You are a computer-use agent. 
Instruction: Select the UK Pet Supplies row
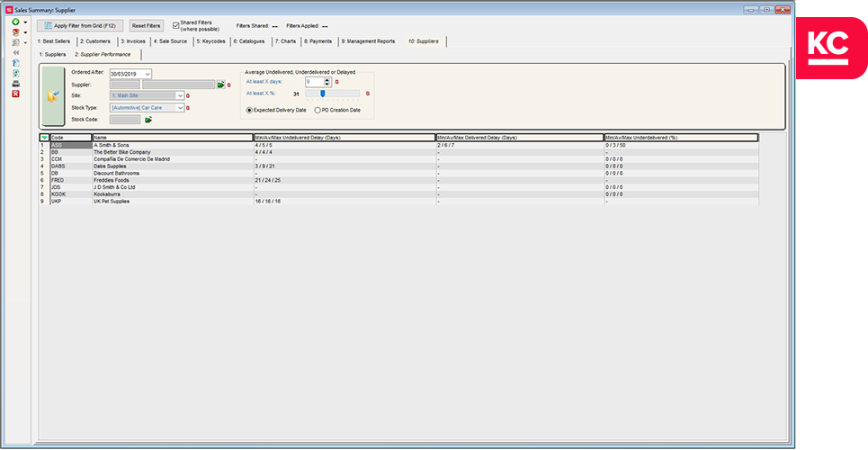398,202
